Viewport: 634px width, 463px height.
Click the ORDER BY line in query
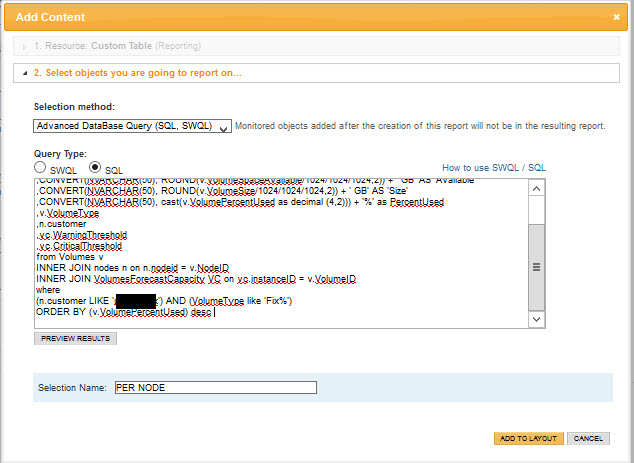click(123, 312)
